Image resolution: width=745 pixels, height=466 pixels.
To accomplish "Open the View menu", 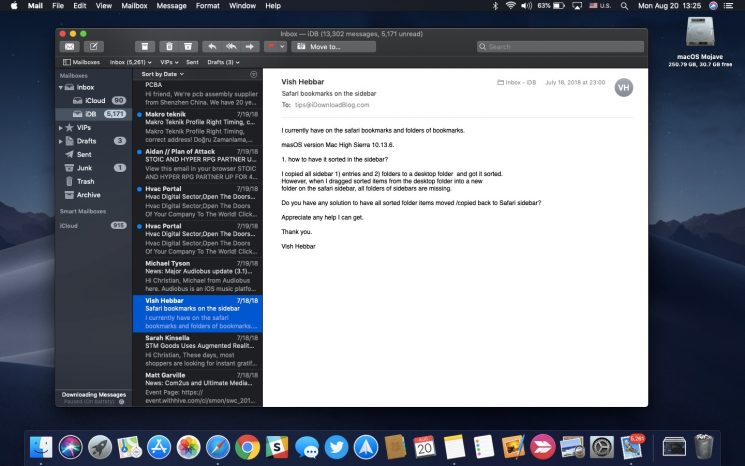I will click(104, 6).
